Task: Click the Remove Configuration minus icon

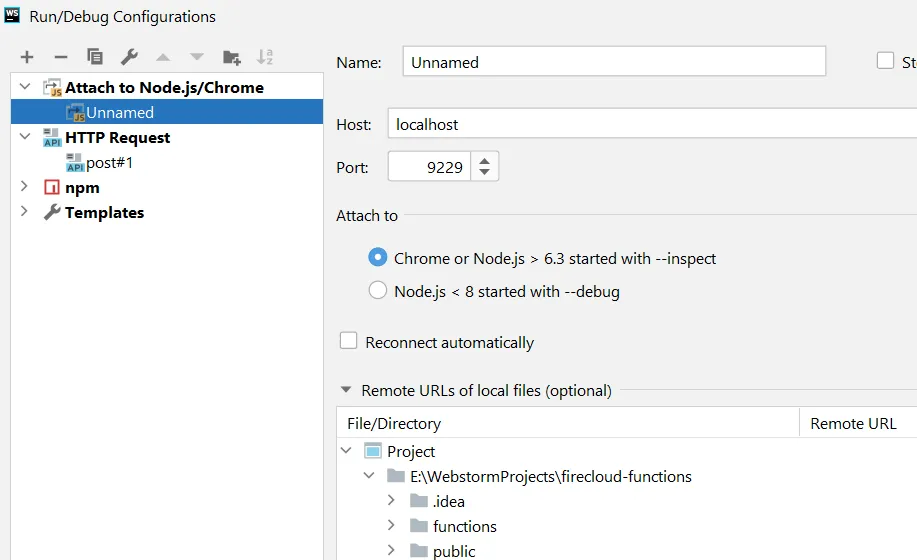Action: (60, 57)
